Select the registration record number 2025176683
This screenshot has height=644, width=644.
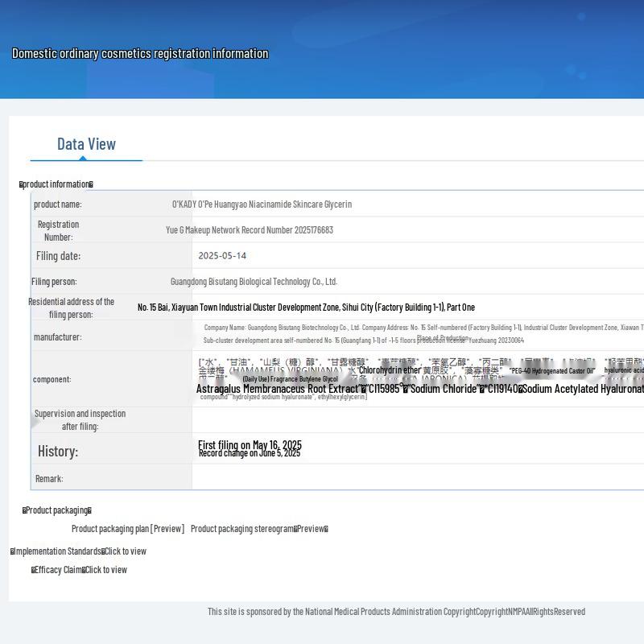click(250, 230)
